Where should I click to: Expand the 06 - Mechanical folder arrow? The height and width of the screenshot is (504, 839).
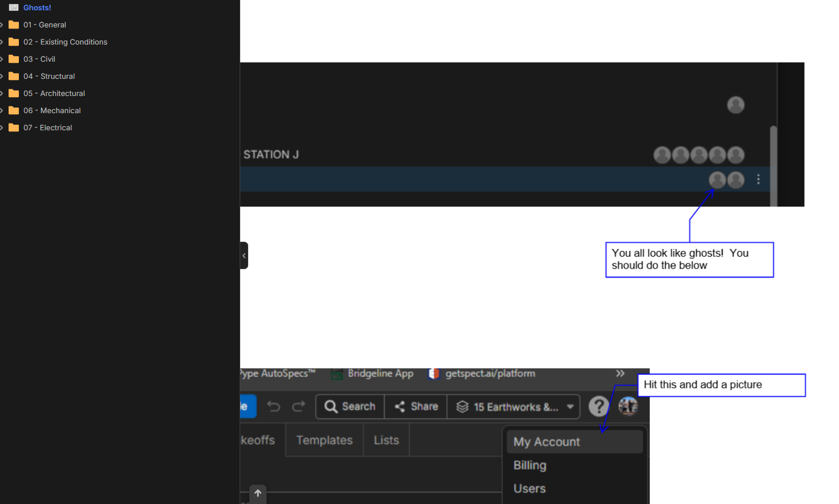pos(2,111)
